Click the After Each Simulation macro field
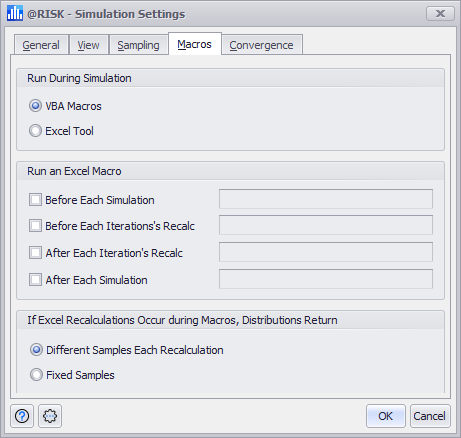The height and width of the screenshot is (438, 461). pos(326,279)
